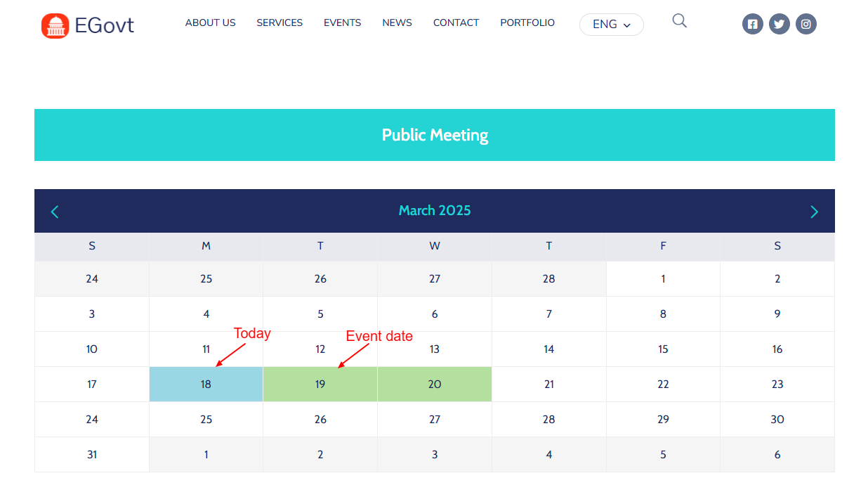Click the Public Meeting banner heading

coord(435,135)
